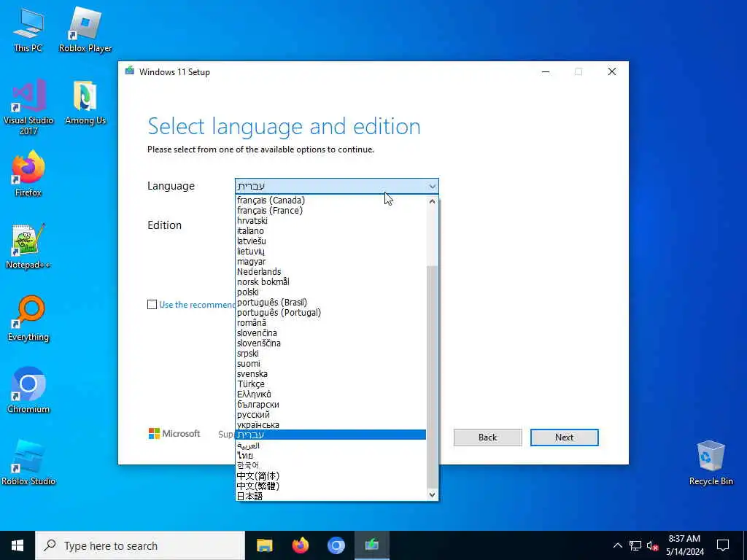This screenshot has width=747, height=560.
Task: Choose latviešu from the language list
Action: click(x=330, y=241)
